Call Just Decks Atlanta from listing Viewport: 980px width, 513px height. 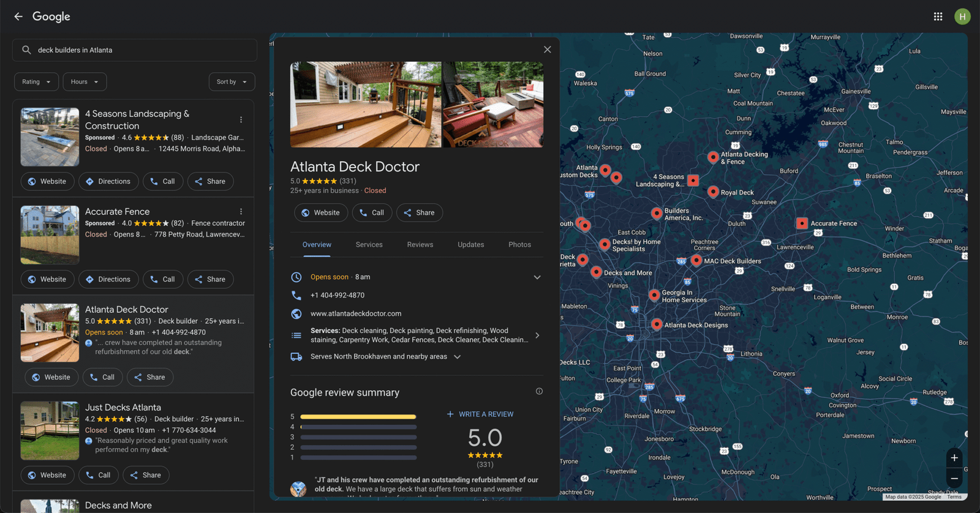tap(99, 475)
